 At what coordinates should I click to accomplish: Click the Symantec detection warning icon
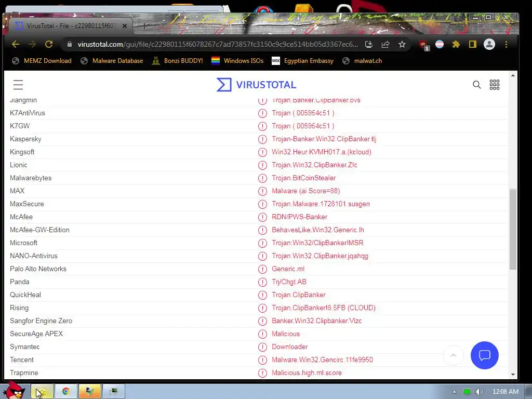pos(262,347)
